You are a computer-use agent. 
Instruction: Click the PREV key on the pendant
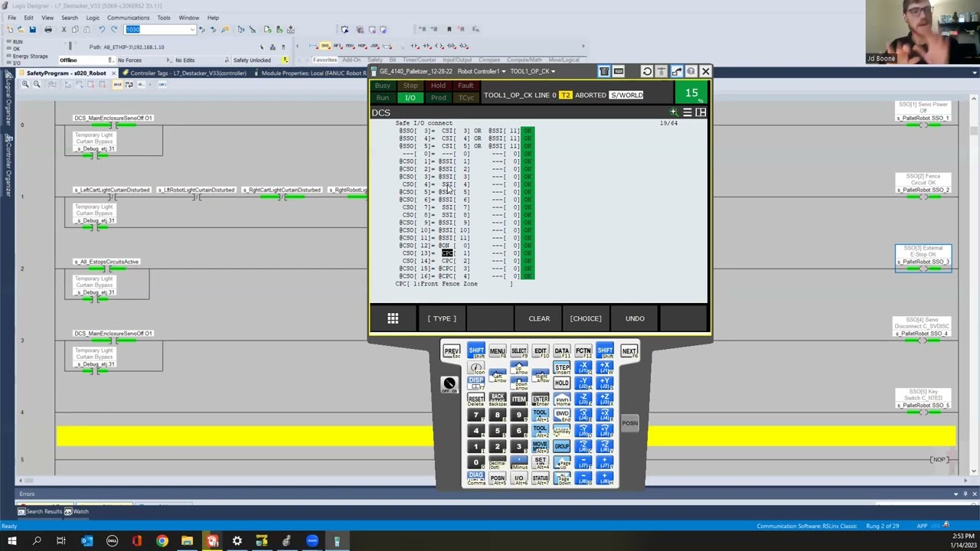tap(452, 351)
